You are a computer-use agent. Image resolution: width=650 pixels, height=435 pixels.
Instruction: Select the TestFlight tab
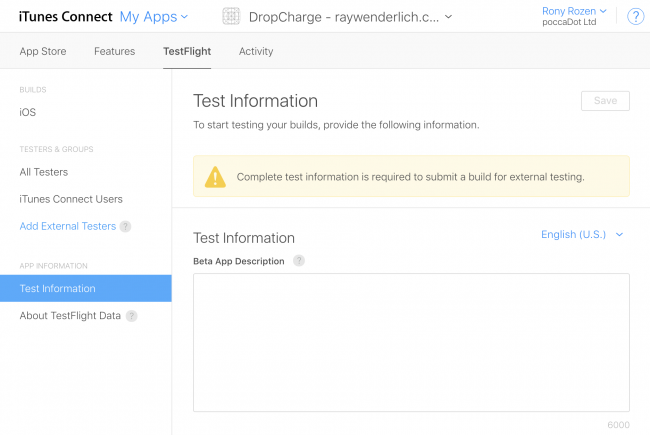coord(187,51)
